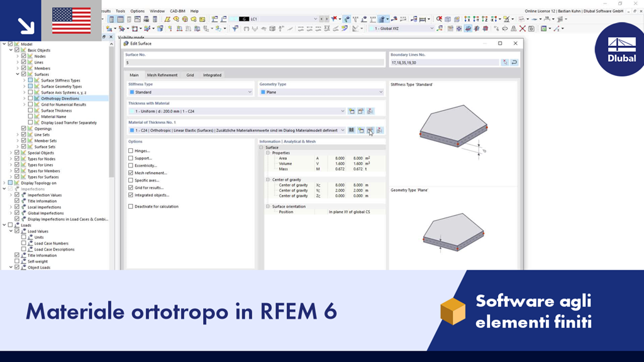Click the funnel filter icon in second toolbar
The image size is (644, 362).
(235, 29)
